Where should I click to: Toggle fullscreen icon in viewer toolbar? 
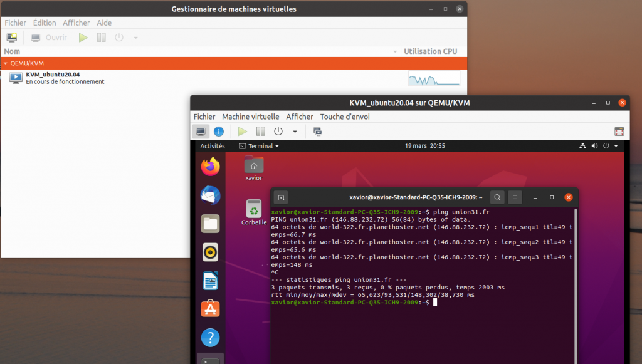(x=619, y=132)
